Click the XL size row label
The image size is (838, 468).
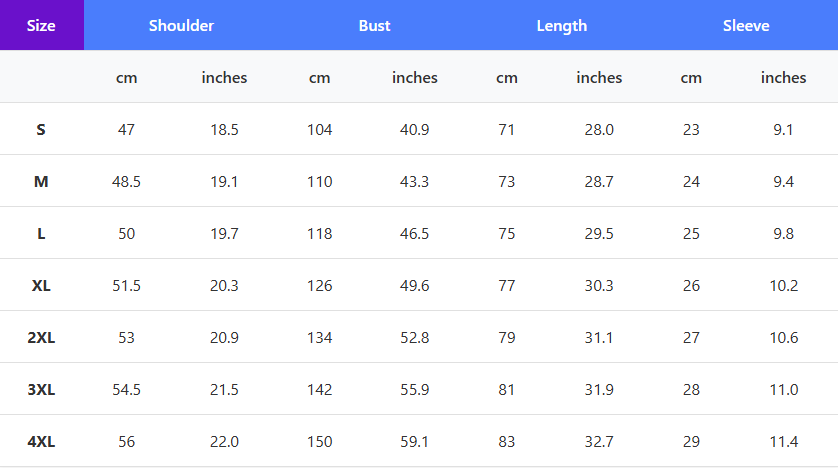pos(41,285)
